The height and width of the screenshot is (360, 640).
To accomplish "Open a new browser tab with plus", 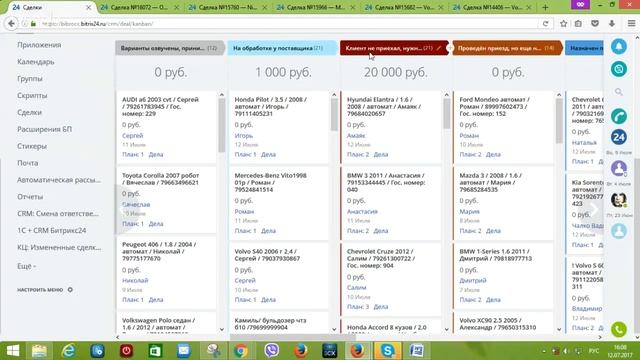I will (x=545, y=7).
